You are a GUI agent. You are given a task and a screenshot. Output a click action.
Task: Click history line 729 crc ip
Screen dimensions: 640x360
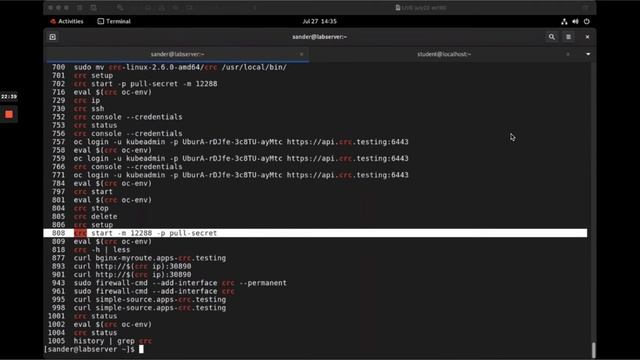point(76,100)
